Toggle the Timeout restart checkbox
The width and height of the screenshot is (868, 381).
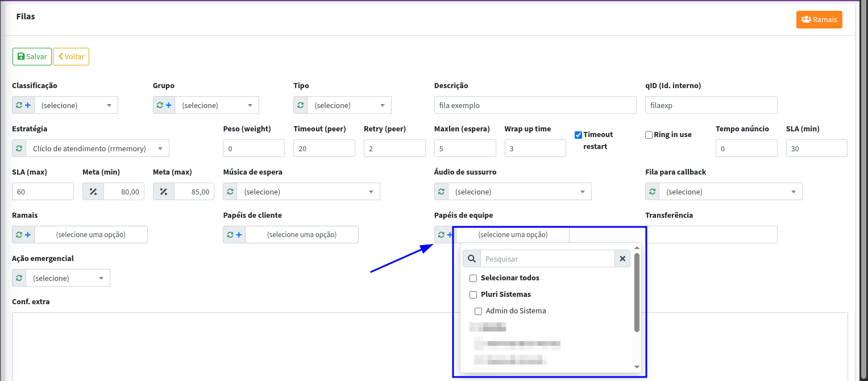coord(578,135)
